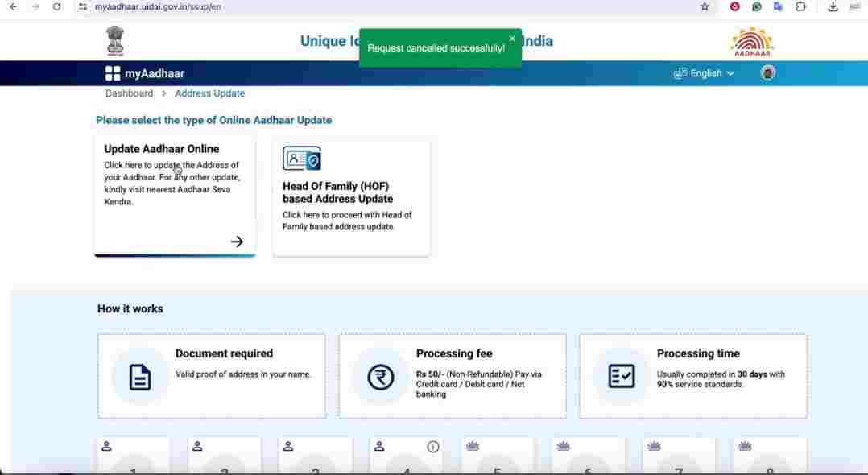Click the emblem icon on step 5 card
This screenshot has width=868, height=475.
tap(472, 446)
